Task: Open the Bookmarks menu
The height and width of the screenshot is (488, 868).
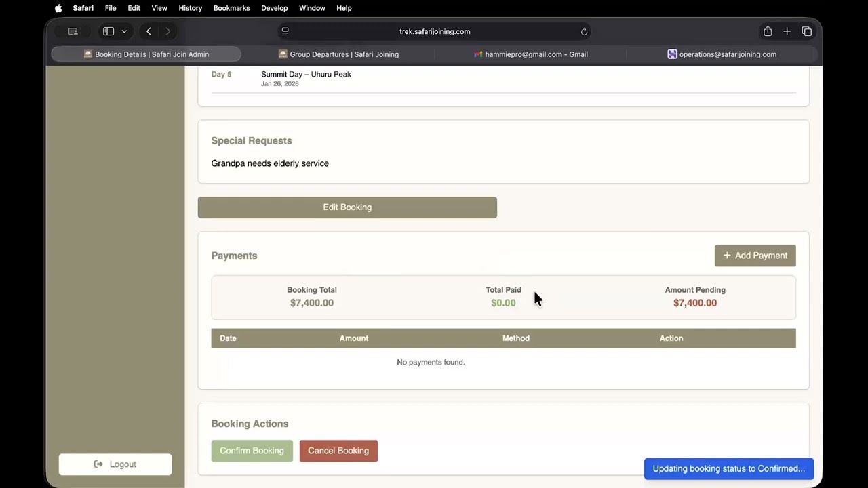Action: 232,8
